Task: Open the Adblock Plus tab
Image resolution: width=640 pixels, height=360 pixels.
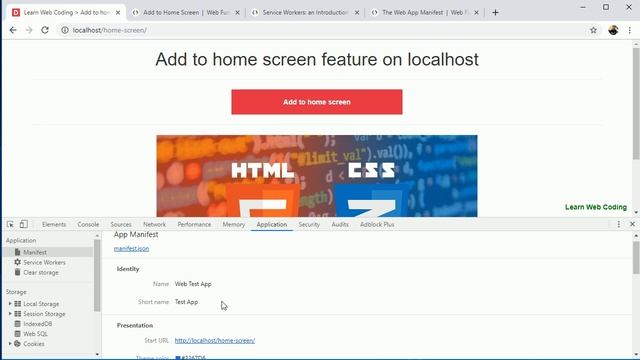Action: 377,224
